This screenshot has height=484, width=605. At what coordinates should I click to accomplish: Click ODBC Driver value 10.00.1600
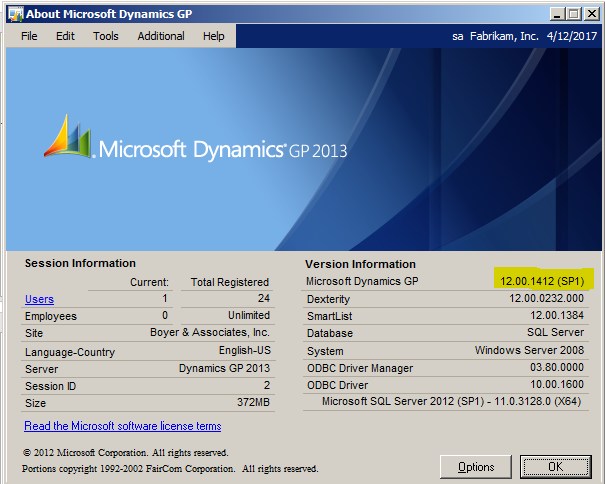pos(557,384)
